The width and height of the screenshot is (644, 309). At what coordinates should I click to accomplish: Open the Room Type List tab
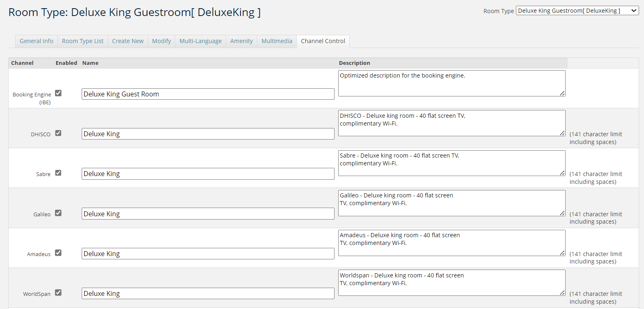[83, 41]
